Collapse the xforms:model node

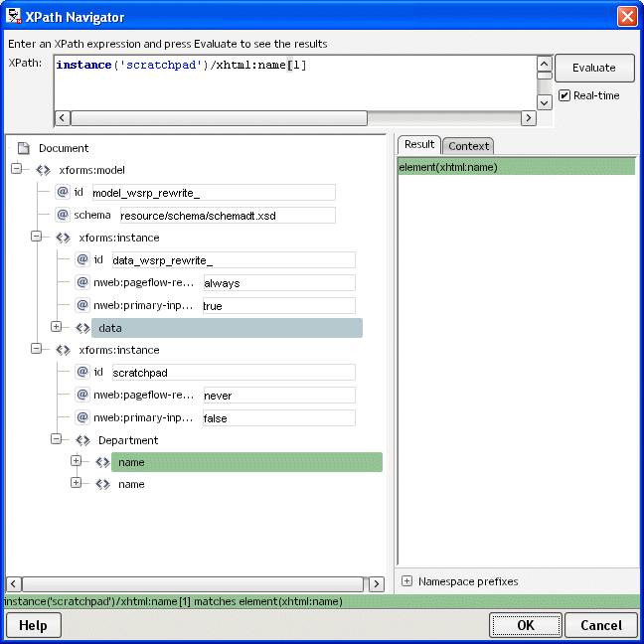[16, 168]
